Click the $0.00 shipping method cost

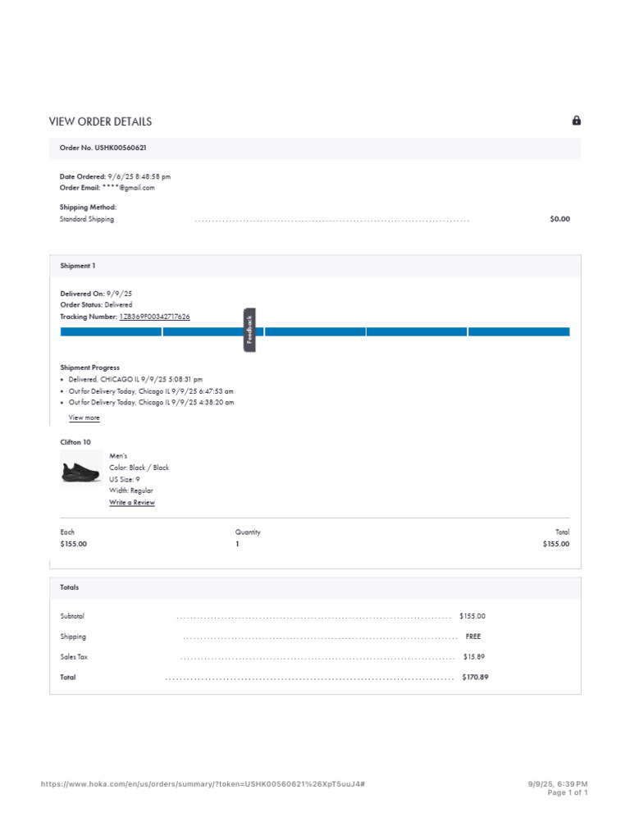pos(559,218)
